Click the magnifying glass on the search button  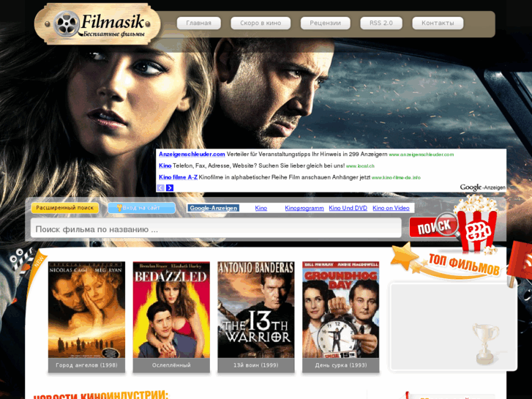pyautogui.click(x=447, y=224)
